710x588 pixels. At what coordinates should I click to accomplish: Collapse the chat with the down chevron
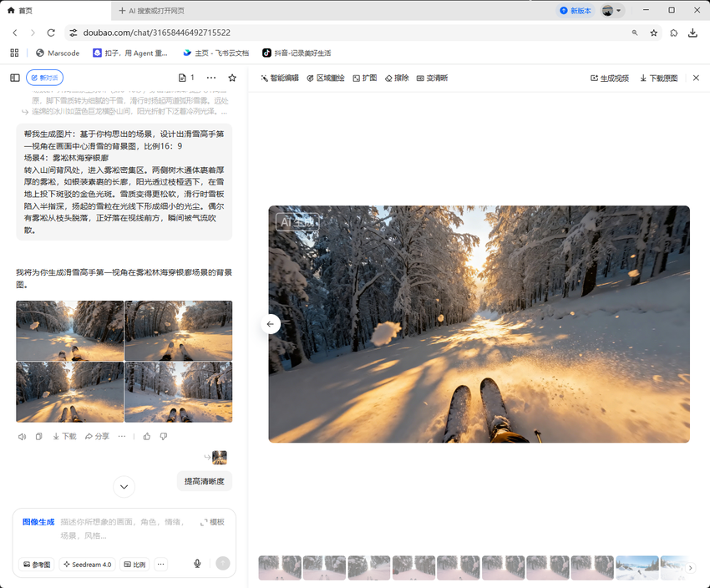point(124,487)
